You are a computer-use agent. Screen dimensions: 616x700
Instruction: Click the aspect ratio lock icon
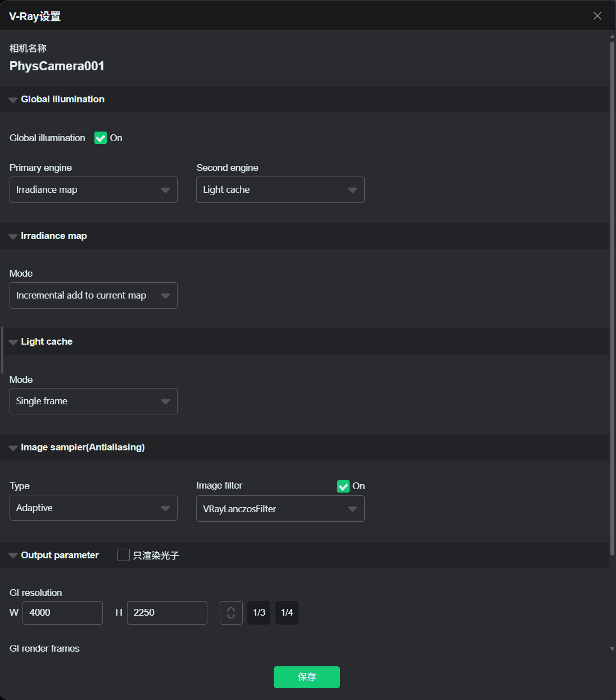point(231,613)
